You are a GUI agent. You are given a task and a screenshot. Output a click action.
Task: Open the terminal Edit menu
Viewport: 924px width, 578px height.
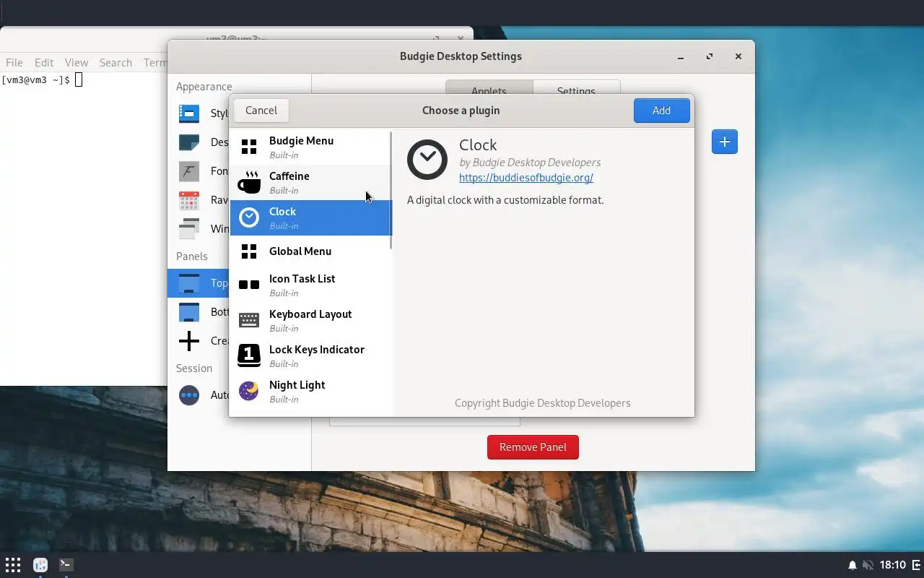tap(44, 63)
